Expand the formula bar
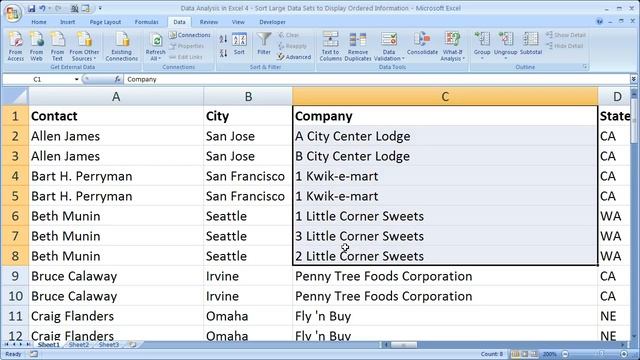Screen dimensions: 640x360 click(633, 79)
